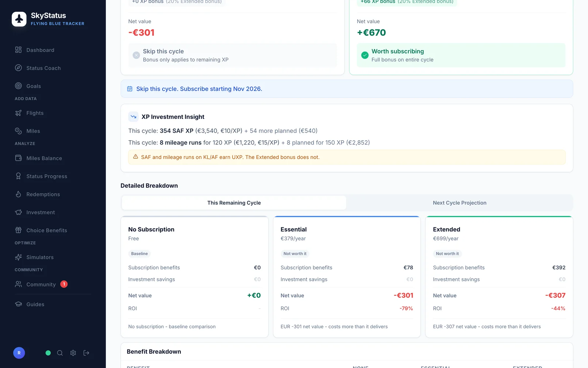Screen dimensions: 588x368
Task: Click the +€670 net value
Action: click(372, 32)
